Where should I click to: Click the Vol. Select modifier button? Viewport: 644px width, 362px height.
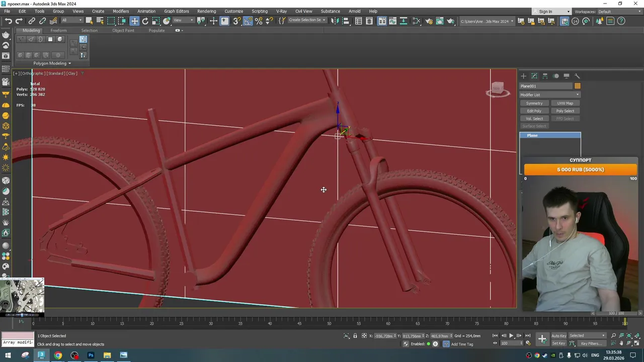(x=534, y=119)
